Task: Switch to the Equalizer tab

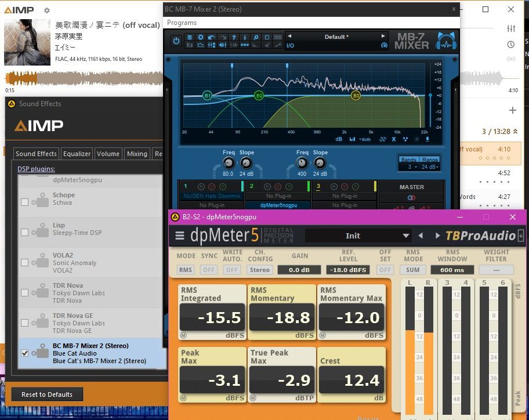Action: 77,154
